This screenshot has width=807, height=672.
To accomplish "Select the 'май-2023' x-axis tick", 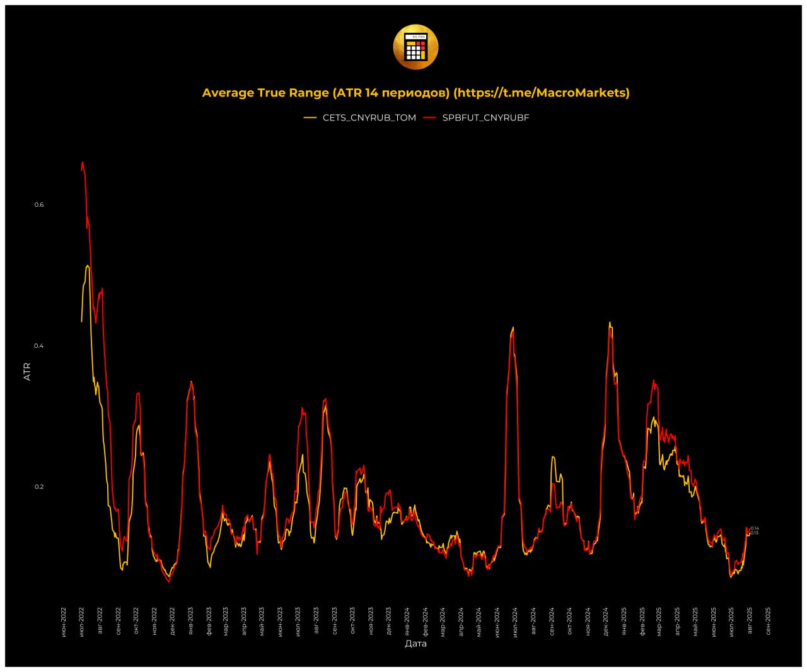I will point(262,621).
